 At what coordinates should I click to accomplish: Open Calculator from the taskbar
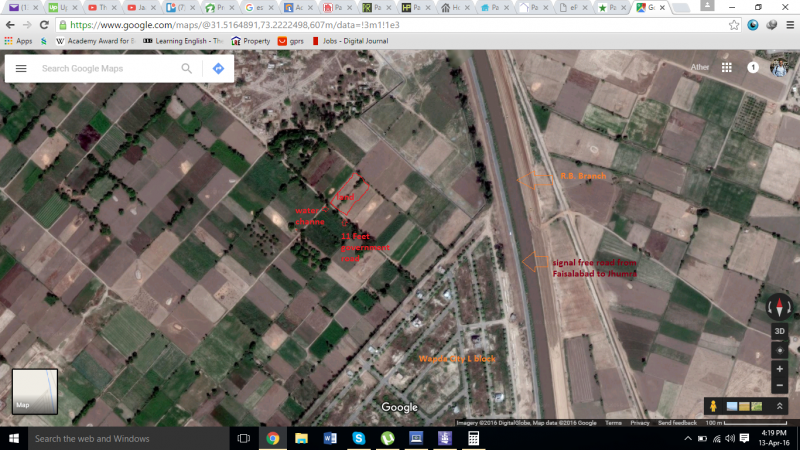473,438
